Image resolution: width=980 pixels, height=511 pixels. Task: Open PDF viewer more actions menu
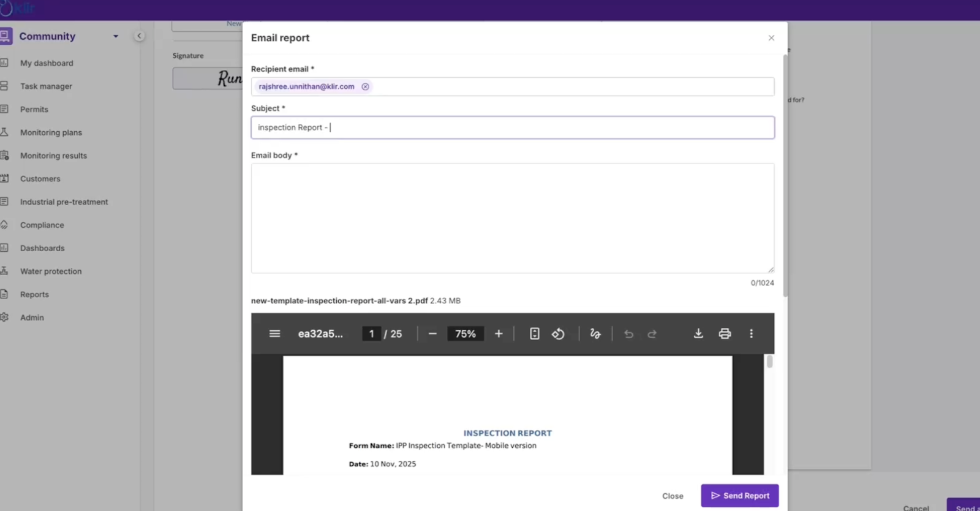[751, 334]
